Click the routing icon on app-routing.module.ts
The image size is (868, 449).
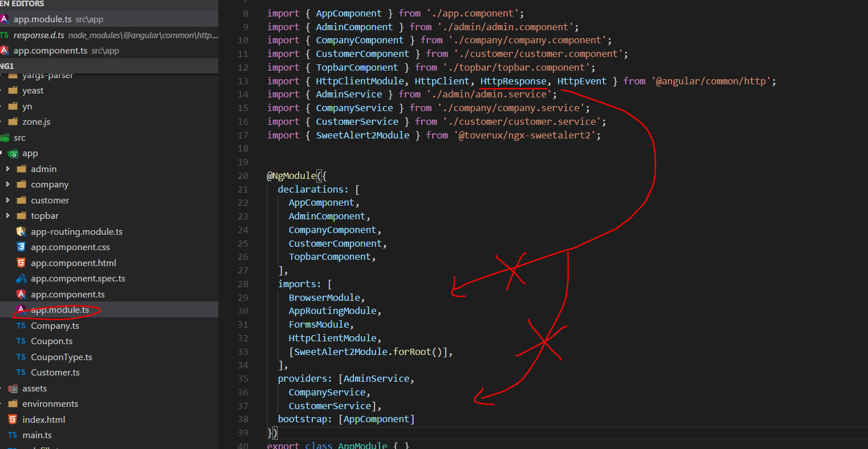click(22, 231)
